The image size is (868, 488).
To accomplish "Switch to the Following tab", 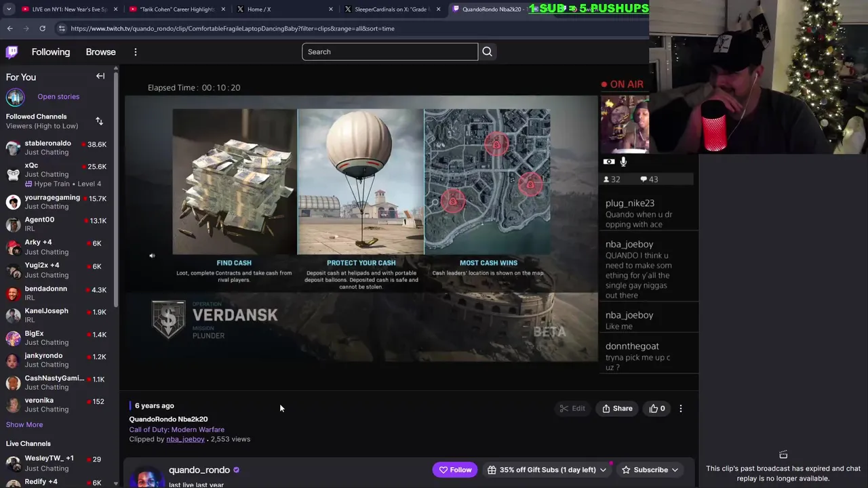I will tap(51, 52).
